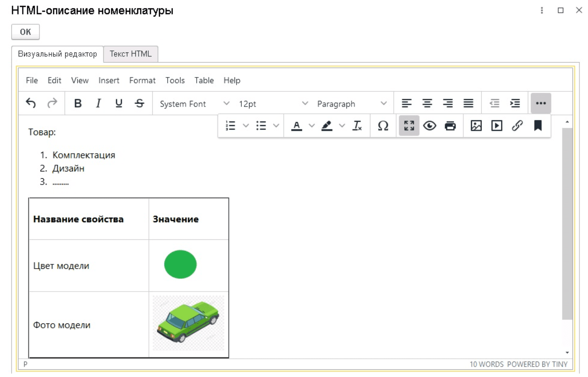Undo the last edit

(31, 103)
